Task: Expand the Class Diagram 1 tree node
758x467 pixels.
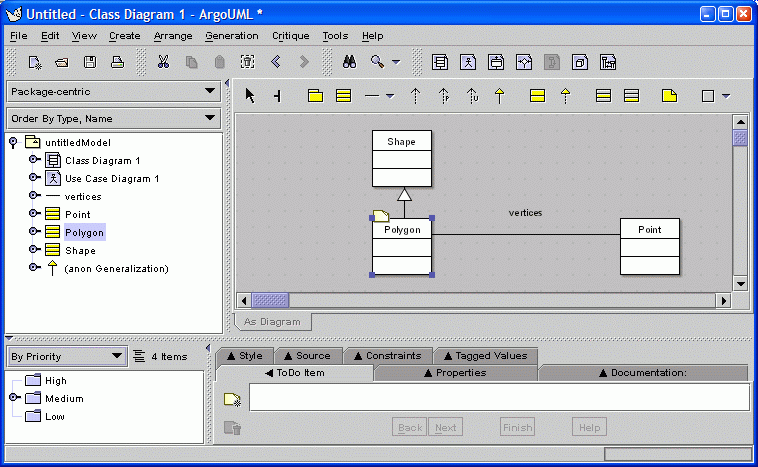Action: pyautogui.click(x=34, y=160)
